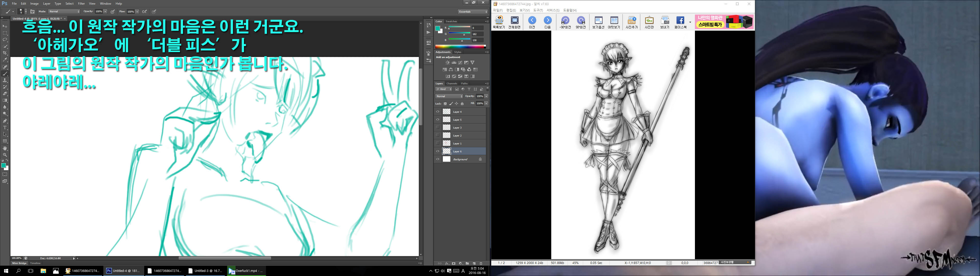Click the color spectrum ramp bar
980x276 pixels.
[460, 47]
